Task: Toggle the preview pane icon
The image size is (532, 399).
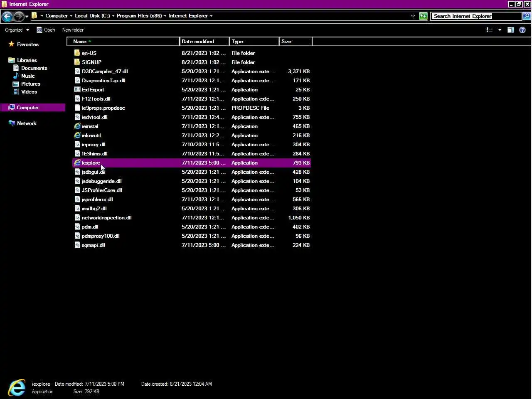Action: pos(511,30)
